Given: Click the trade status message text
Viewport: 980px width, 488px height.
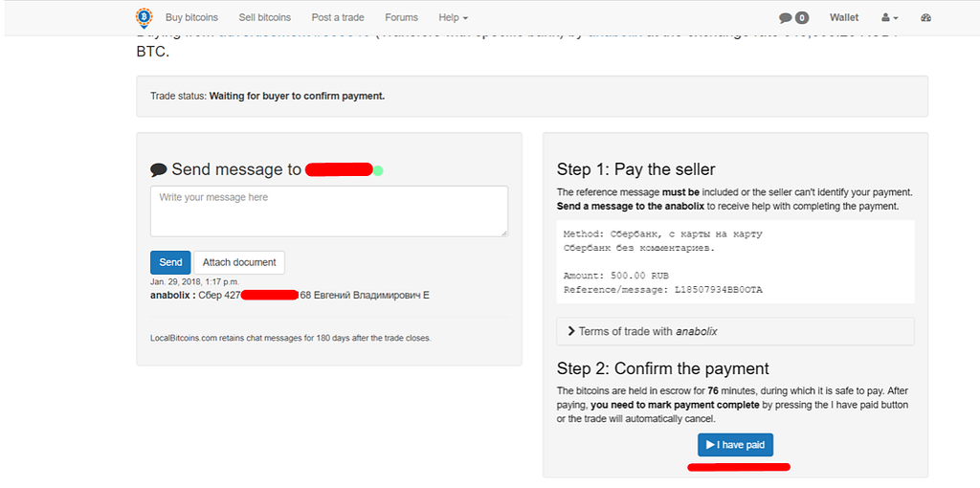Looking at the screenshot, I should [x=297, y=97].
